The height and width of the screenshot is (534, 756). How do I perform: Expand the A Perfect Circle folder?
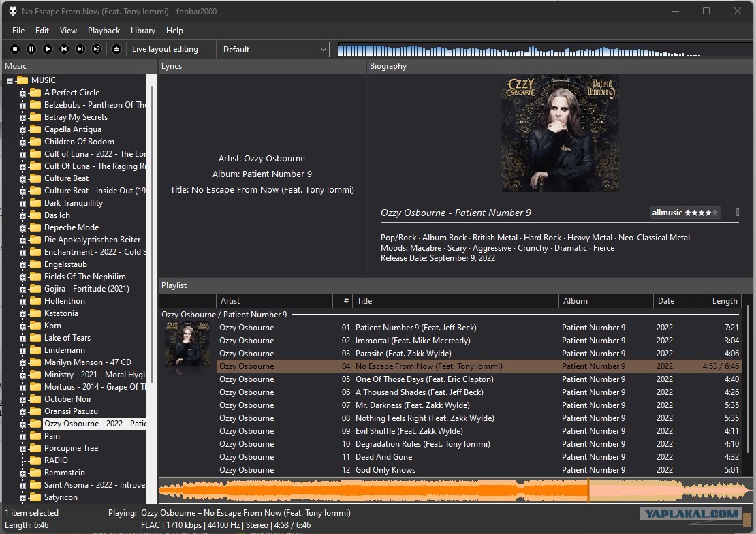pos(22,93)
